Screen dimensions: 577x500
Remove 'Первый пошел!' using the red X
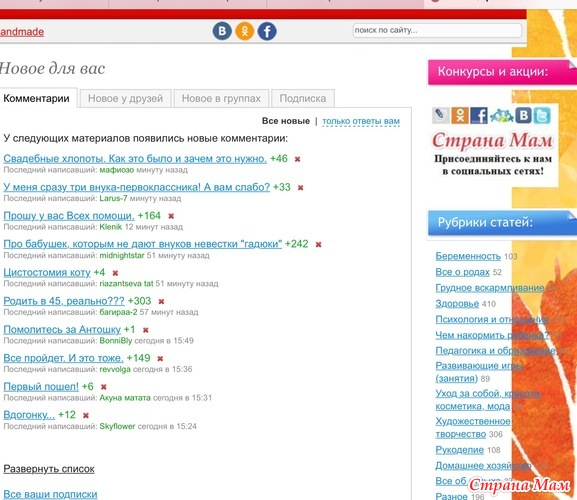point(104,387)
